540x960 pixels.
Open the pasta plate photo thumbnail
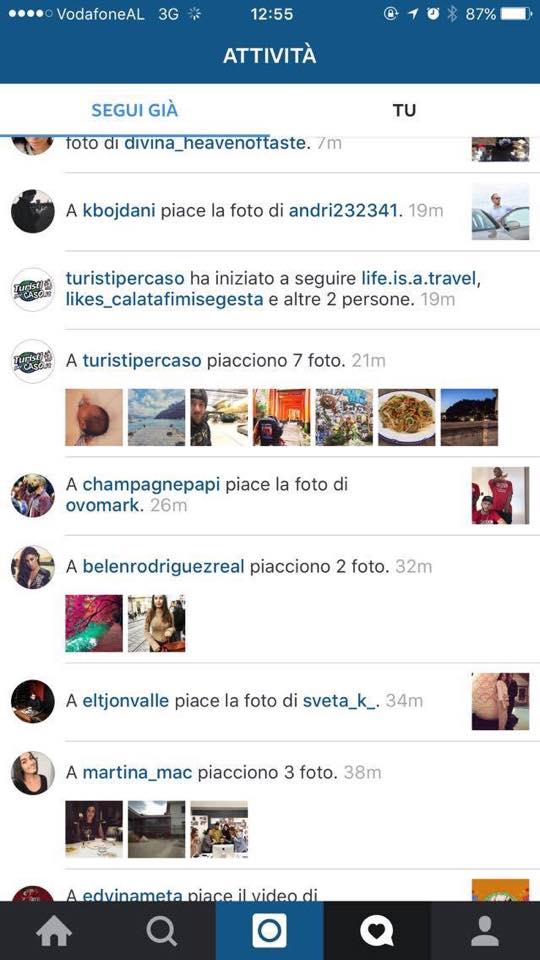tap(407, 417)
